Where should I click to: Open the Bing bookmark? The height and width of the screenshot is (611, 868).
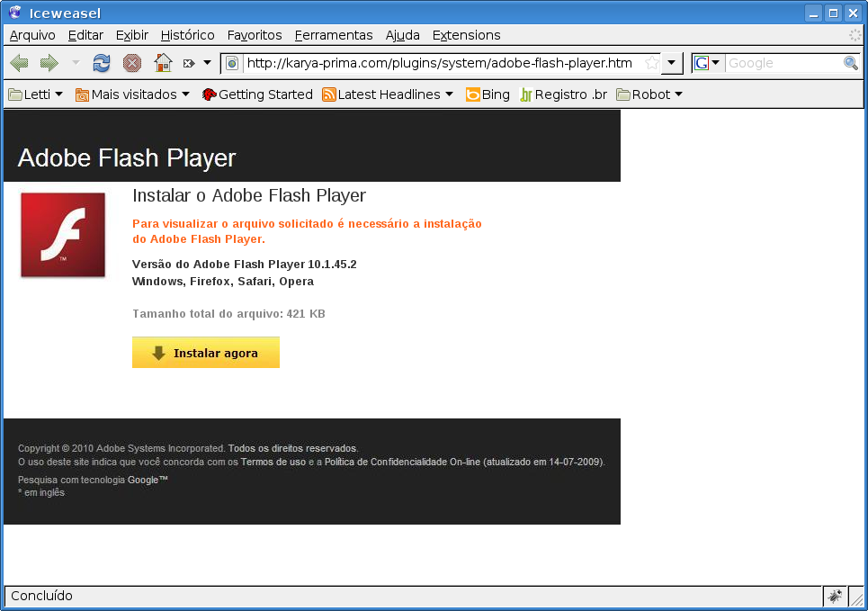click(488, 94)
